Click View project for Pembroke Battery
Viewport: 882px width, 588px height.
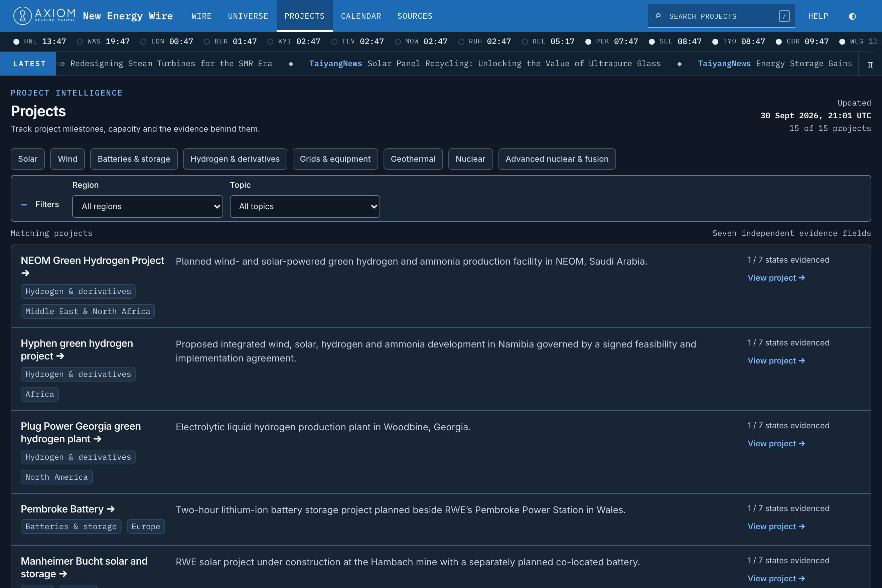776,527
